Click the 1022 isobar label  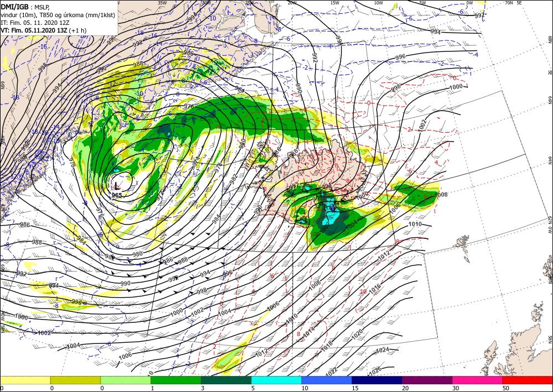[331, 372]
